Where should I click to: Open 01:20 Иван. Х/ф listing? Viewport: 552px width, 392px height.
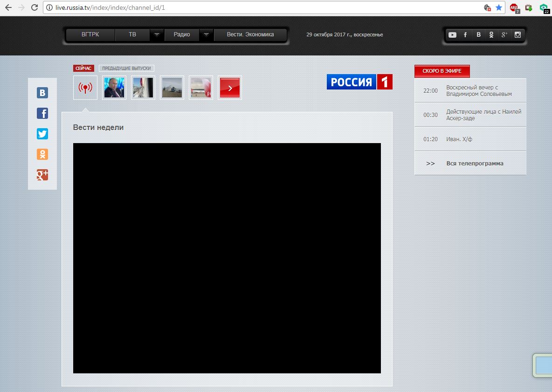point(470,139)
